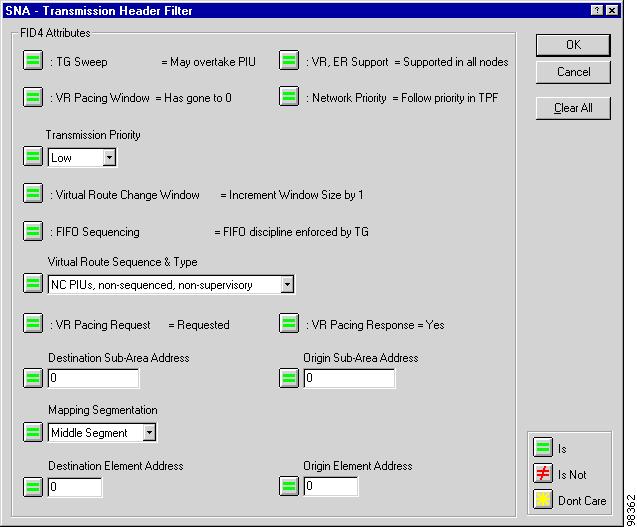The width and height of the screenshot is (637, 527).
Task: Toggle the VR Pacing Window operator icon
Action: pyautogui.click(x=32, y=97)
